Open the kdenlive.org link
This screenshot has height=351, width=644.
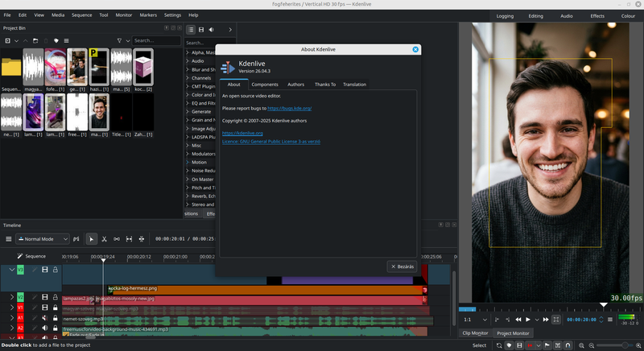pos(242,133)
